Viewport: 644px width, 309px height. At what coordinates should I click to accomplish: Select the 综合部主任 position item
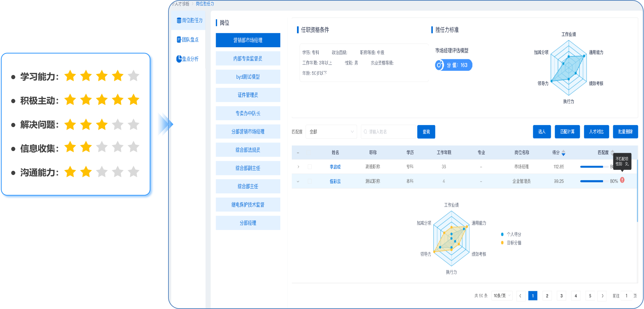click(248, 186)
